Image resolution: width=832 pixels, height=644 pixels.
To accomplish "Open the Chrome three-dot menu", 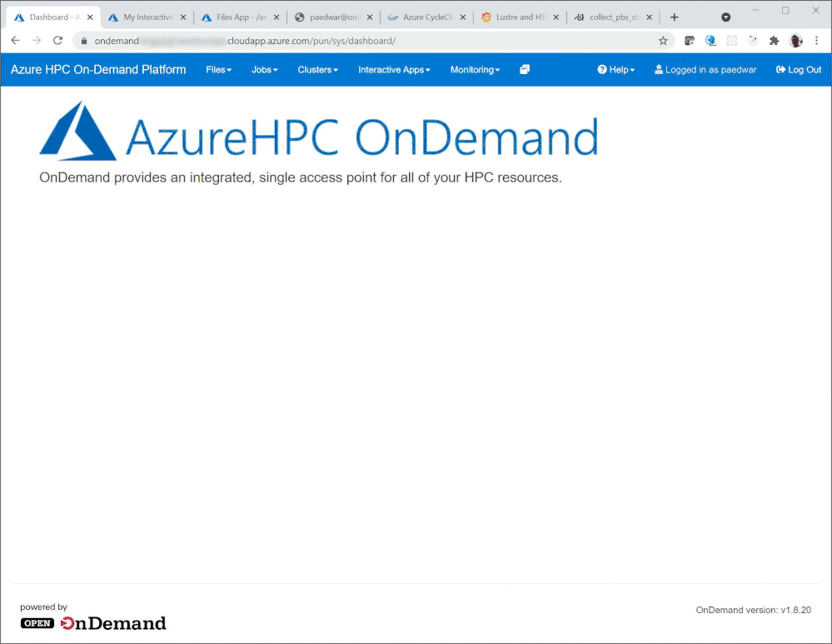I will [817, 40].
